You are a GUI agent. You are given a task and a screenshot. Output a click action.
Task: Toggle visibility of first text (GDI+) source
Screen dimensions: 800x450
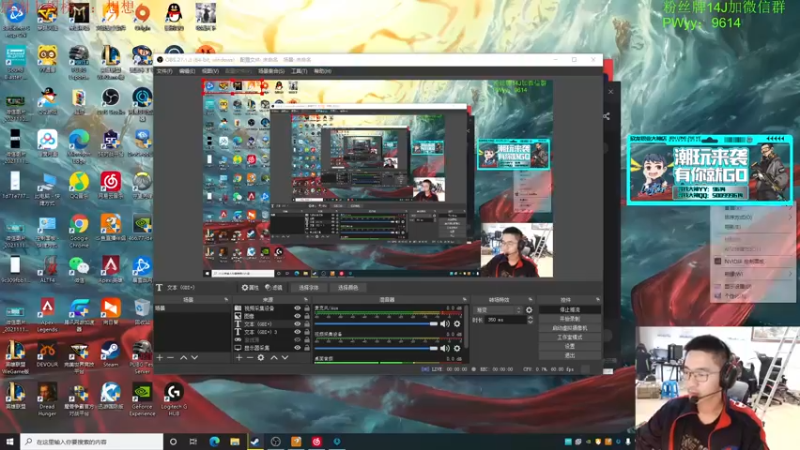click(x=297, y=324)
